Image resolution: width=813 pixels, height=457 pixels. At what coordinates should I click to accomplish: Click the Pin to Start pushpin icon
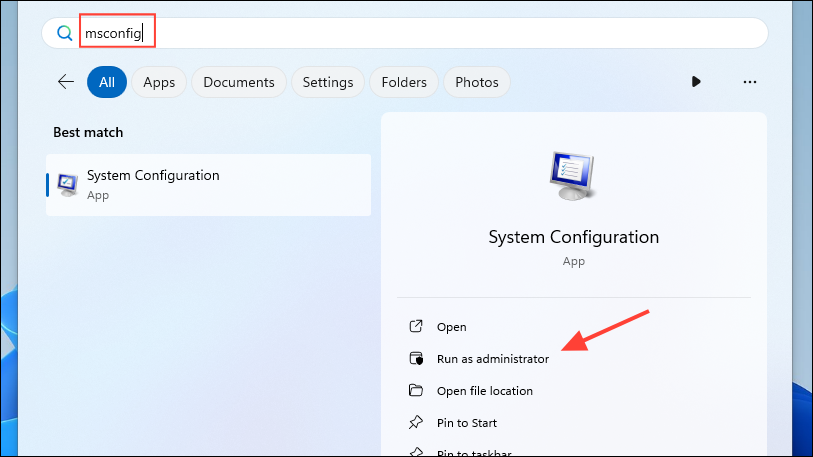tap(416, 422)
